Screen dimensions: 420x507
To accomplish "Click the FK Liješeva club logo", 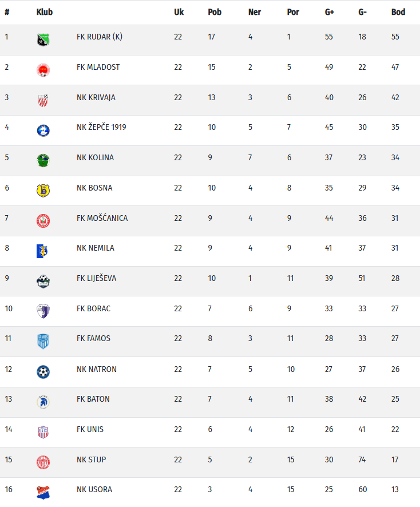I will point(43,281).
